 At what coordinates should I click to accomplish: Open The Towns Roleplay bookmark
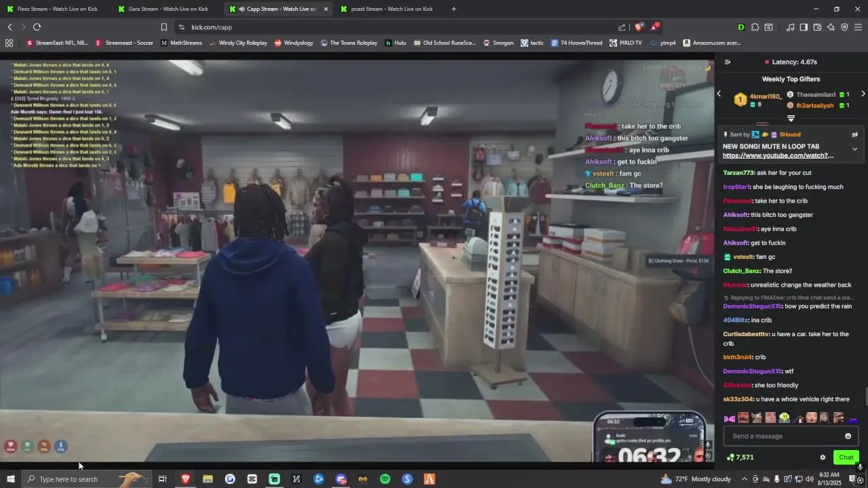coord(349,43)
